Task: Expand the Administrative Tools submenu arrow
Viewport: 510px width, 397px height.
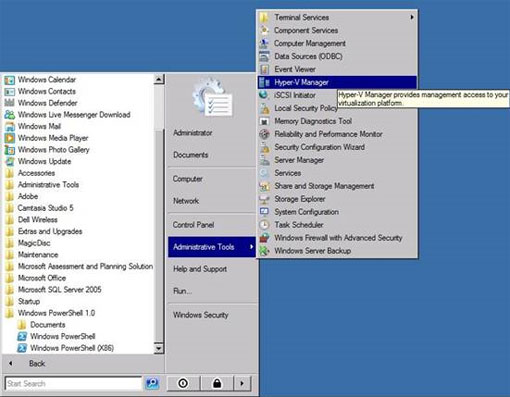Action: click(x=251, y=247)
